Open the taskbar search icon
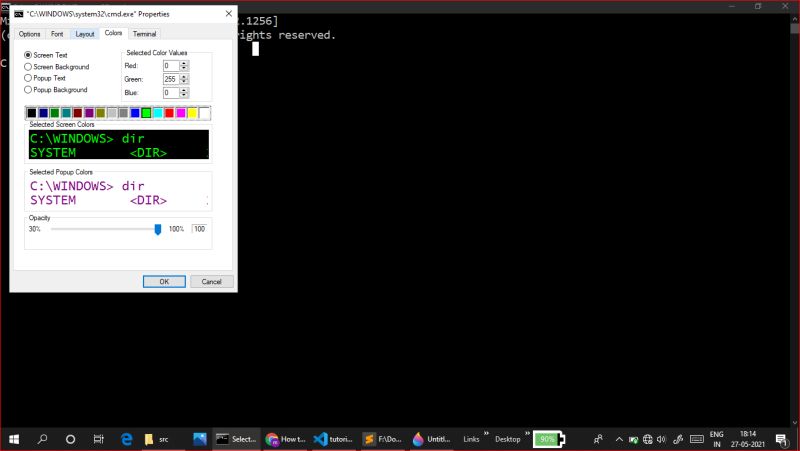This screenshot has width=800, height=451. 42,439
